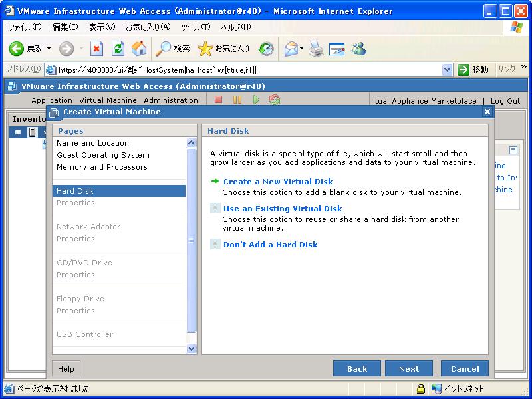532x399 pixels.
Task: Select the CD/DVD Drive page
Action: pyautogui.click(x=119, y=263)
